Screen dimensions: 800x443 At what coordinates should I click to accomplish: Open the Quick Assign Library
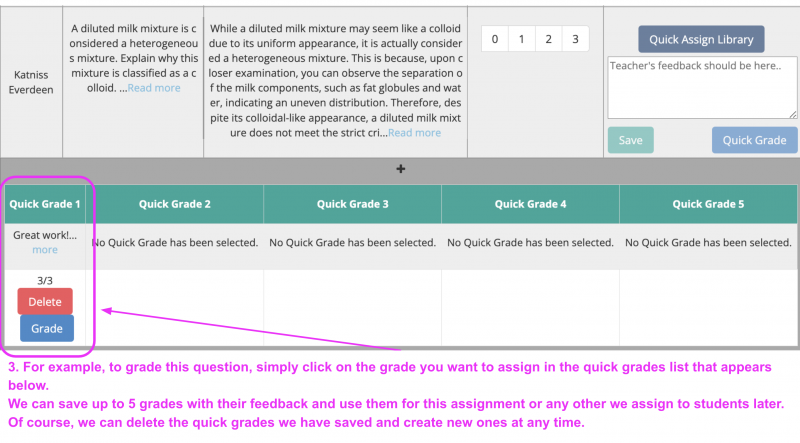(x=701, y=40)
